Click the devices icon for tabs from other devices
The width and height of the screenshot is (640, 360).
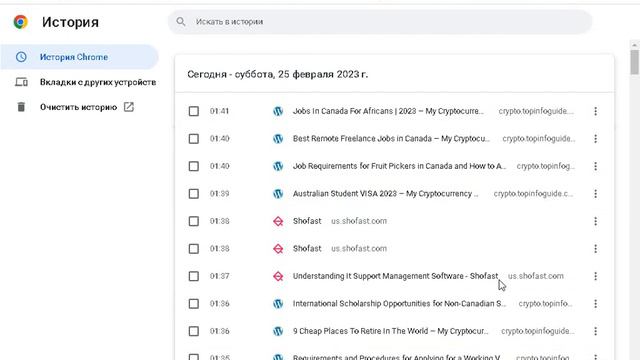point(21,82)
